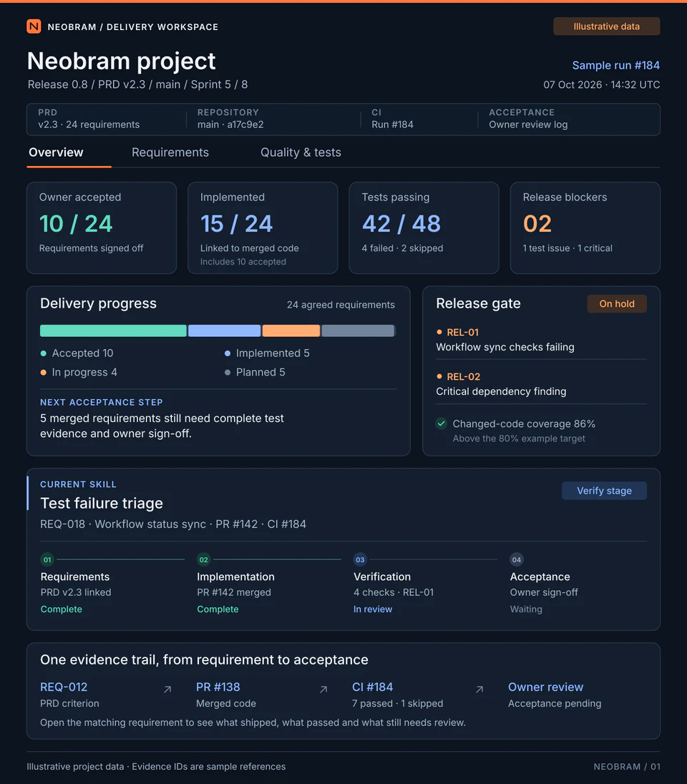Click the green coverage checkmark icon
Viewport: 687px width, 784px height.
click(x=442, y=423)
